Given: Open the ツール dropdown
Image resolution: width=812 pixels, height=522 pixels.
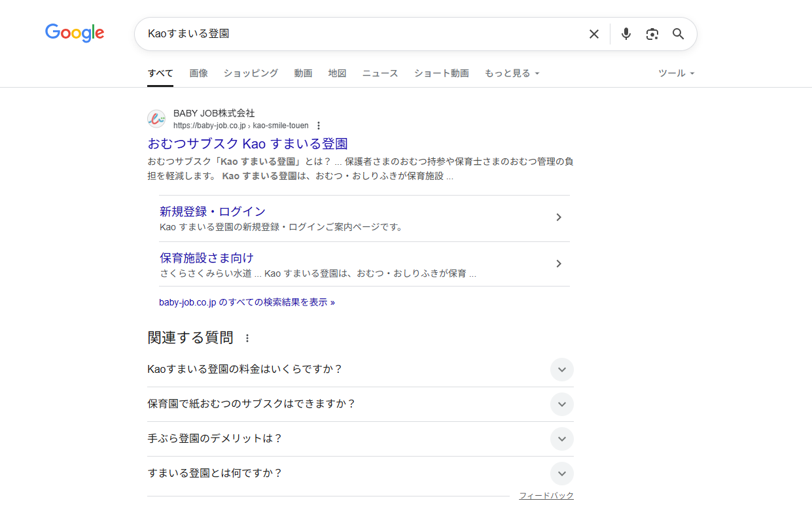Looking at the screenshot, I should pyautogui.click(x=676, y=73).
